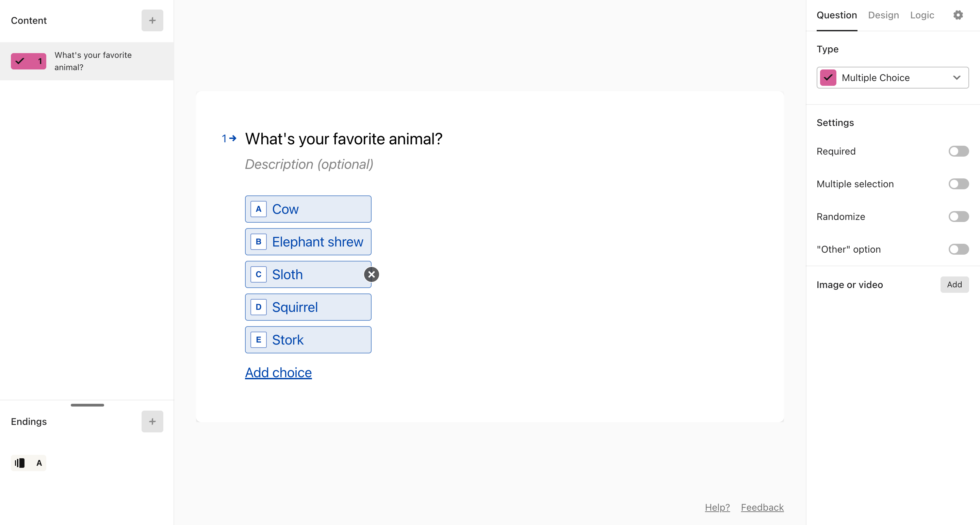This screenshot has width=980, height=525.
Task: Click the plus icon next to Endings
Action: tap(152, 421)
